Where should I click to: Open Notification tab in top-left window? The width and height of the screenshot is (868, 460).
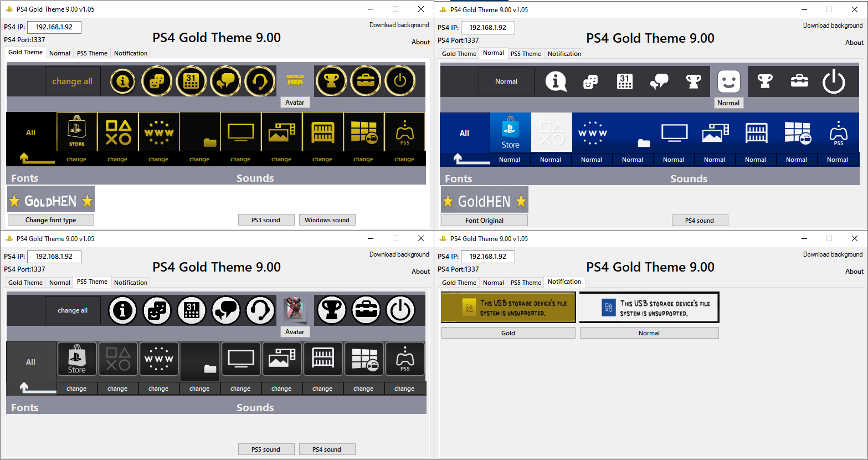tap(131, 53)
